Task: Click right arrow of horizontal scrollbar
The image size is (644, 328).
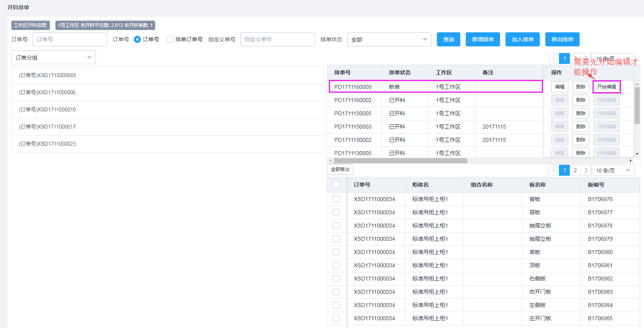Action: click(630, 160)
